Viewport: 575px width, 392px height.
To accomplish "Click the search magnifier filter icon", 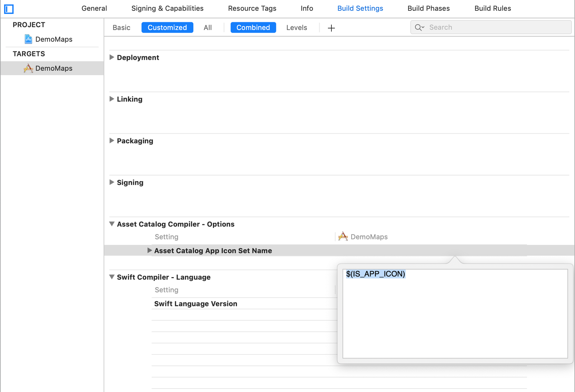I will 420,28.
